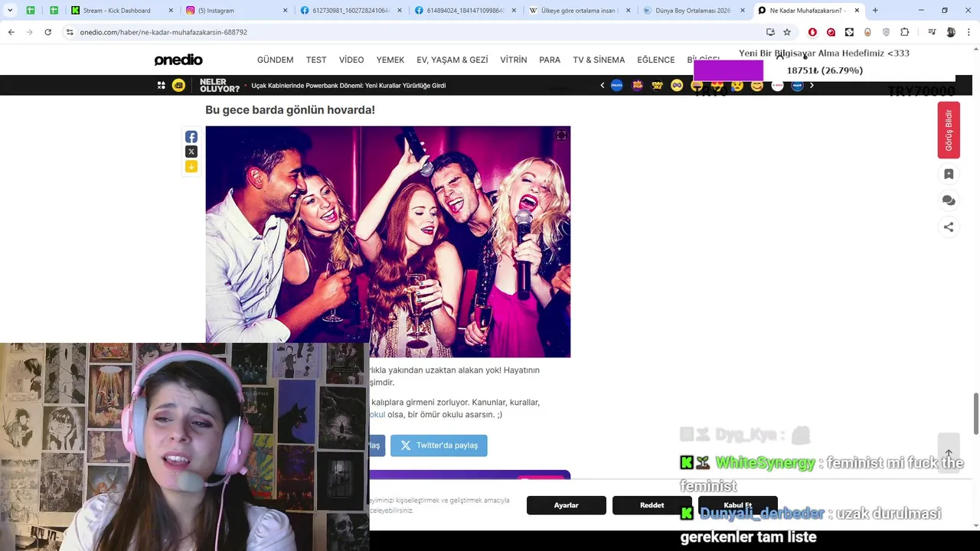Click the onedio logo
Viewport: 980px width, 551px height.
point(178,60)
